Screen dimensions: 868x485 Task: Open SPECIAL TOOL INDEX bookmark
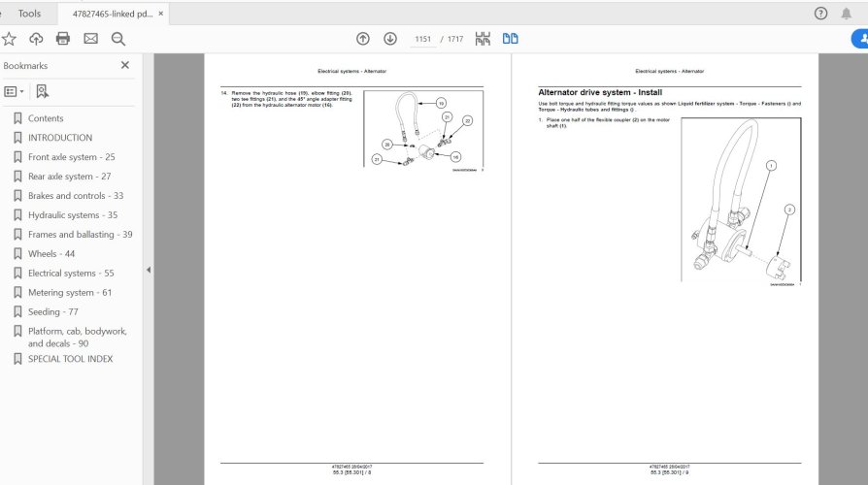70,359
